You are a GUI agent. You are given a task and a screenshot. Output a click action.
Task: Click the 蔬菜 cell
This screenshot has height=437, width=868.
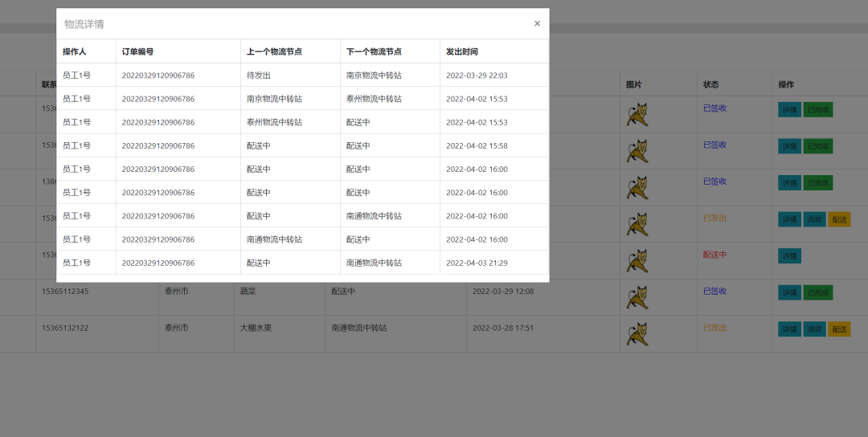tap(248, 291)
